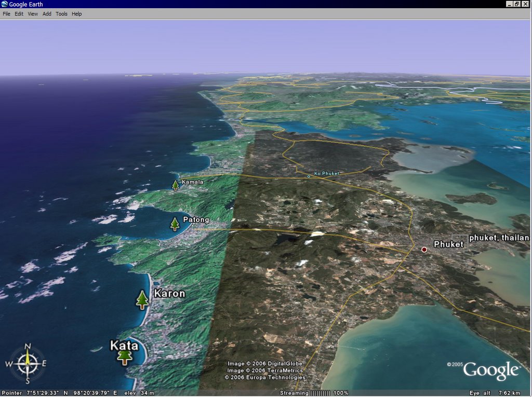This screenshot has width=532, height=397.
Task: Click the Google Earth title bar icon
Action: click(x=4, y=4)
